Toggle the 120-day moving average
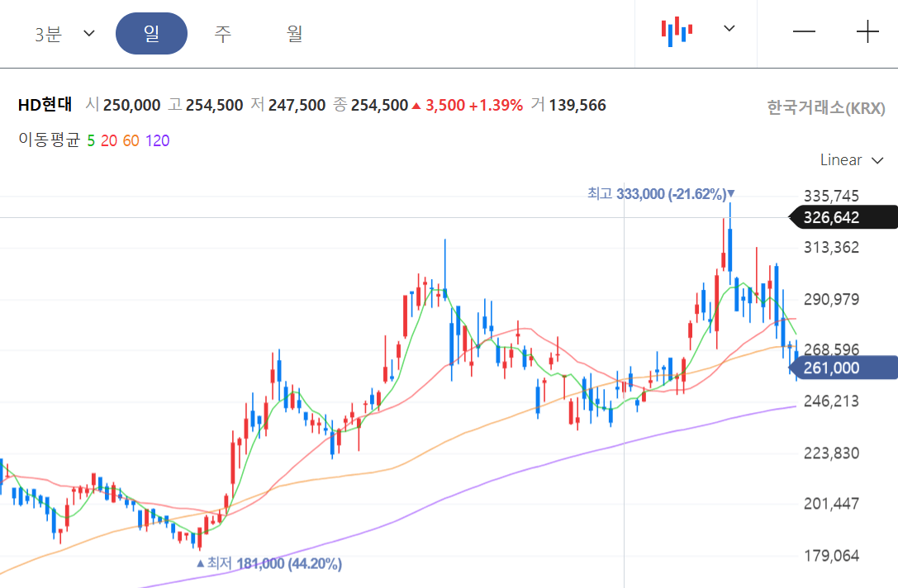 click(x=158, y=141)
